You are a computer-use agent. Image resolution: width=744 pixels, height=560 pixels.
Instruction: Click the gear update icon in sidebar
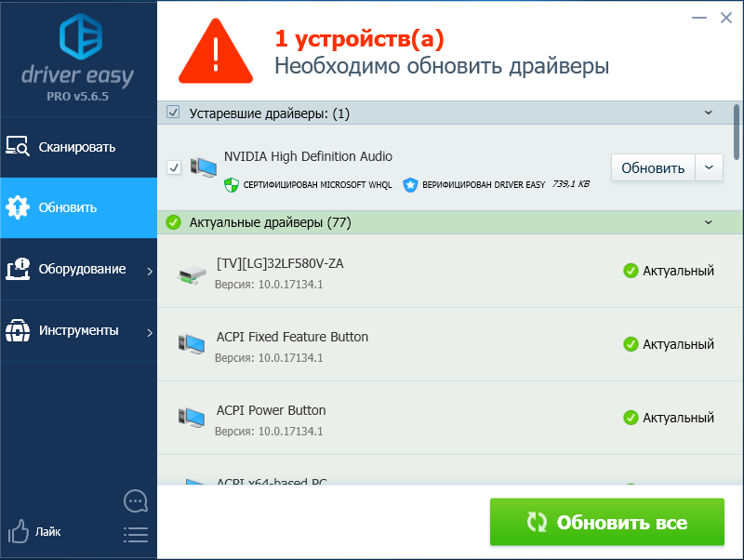point(18,207)
